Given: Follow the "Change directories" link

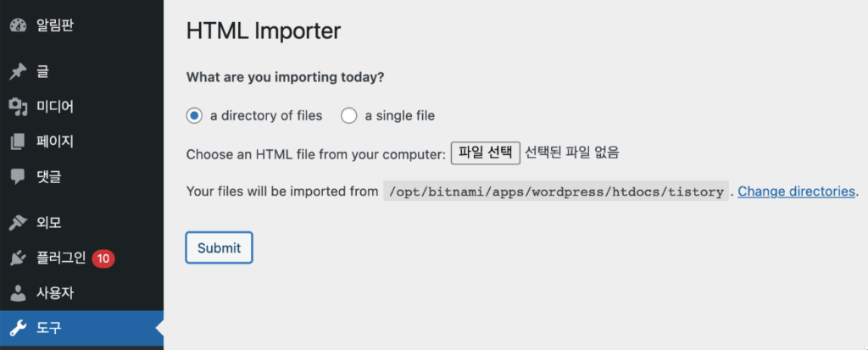Looking at the screenshot, I should tap(796, 192).
